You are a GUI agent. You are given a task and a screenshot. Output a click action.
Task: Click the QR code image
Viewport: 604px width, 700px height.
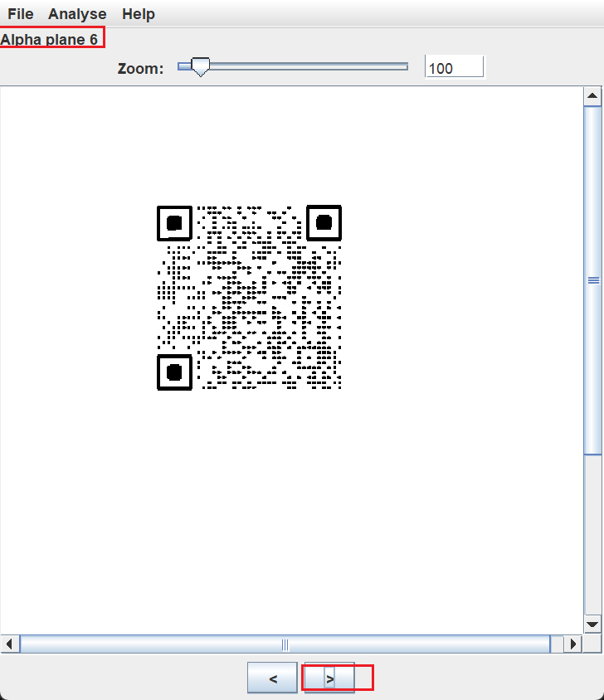coord(249,297)
